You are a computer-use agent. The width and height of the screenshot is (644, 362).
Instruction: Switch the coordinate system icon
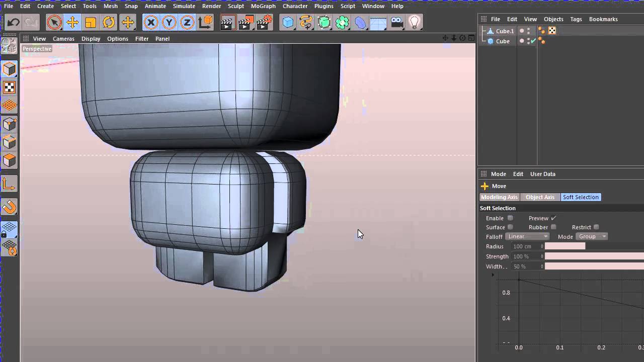point(205,23)
